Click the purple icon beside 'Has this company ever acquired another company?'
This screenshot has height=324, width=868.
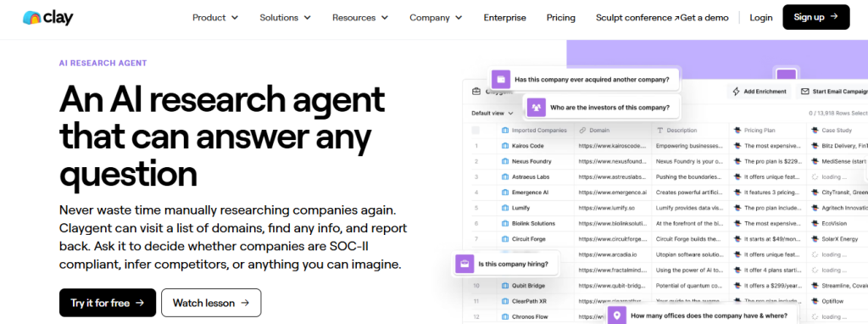tap(501, 79)
